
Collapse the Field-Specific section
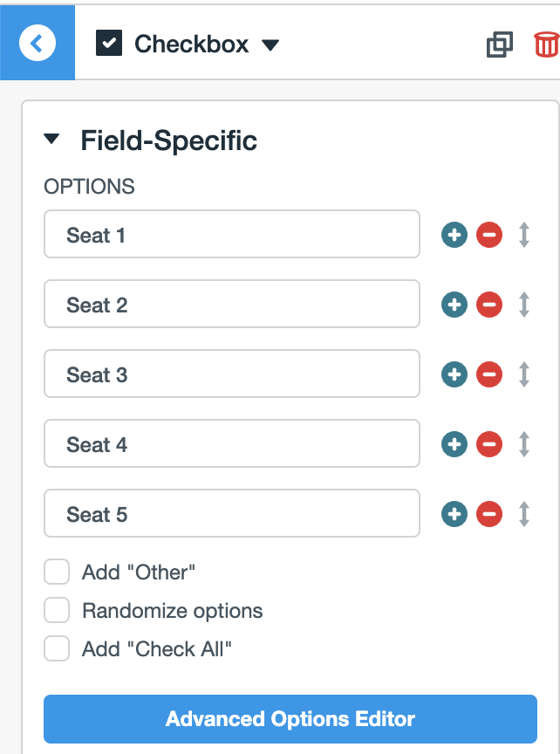(52, 140)
